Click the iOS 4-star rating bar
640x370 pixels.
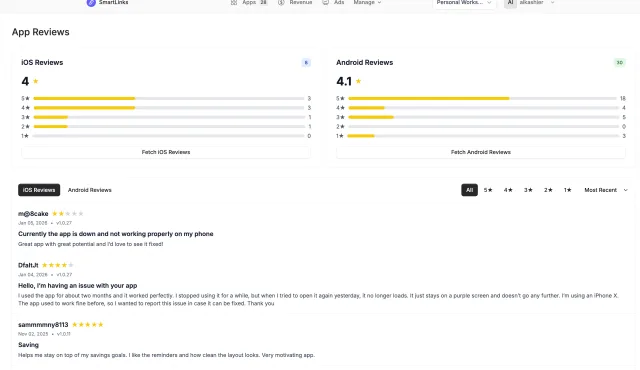[x=169, y=108]
